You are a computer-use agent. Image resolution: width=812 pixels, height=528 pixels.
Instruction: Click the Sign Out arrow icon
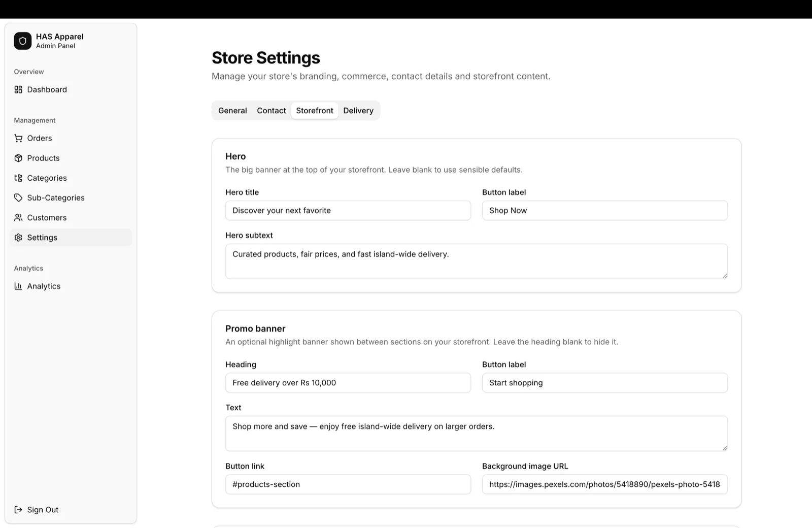[18, 510]
